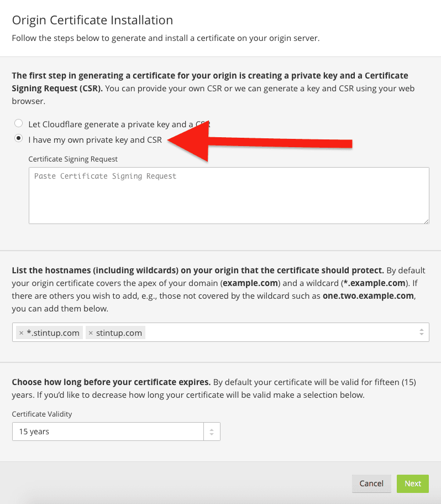Select 'I have my own private key and CSR'
The width and height of the screenshot is (441, 504).
point(18,138)
